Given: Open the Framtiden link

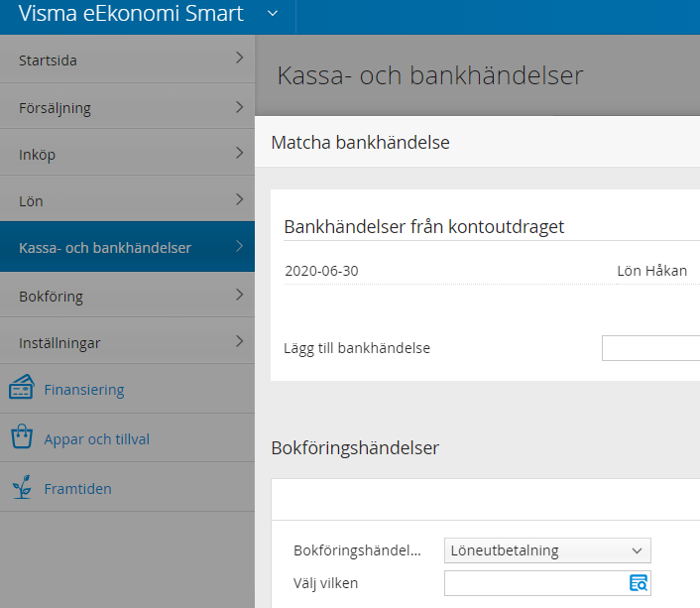Looking at the screenshot, I should click(x=77, y=489).
